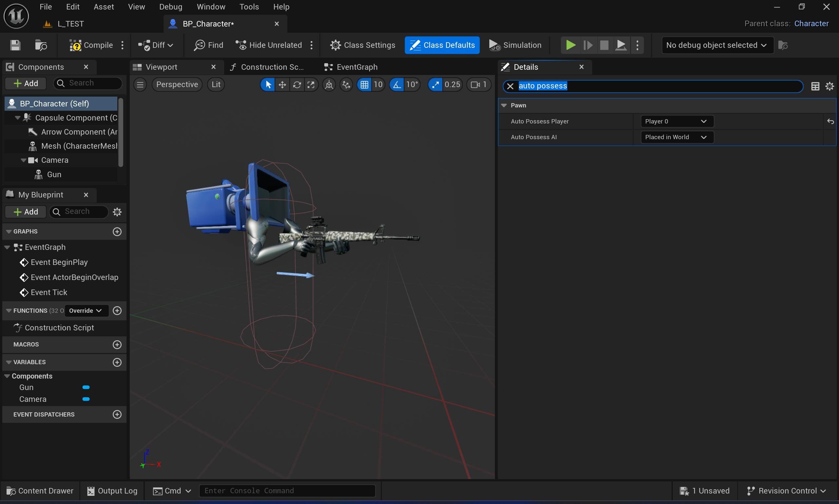Open Auto Possess Player dropdown
The image size is (839, 504).
coord(676,121)
